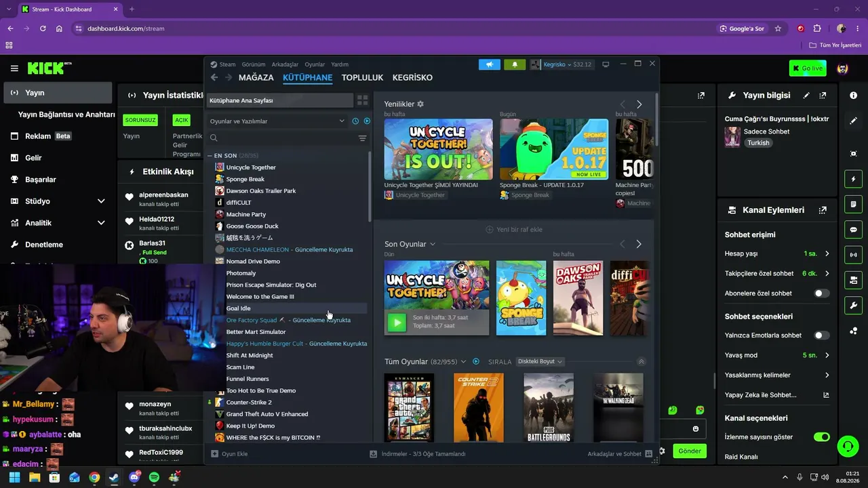This screenshot has height=488, width=868.
Task: Go back using Steam's back arrow
Action: pyautogui.click(x=214, y=77)
